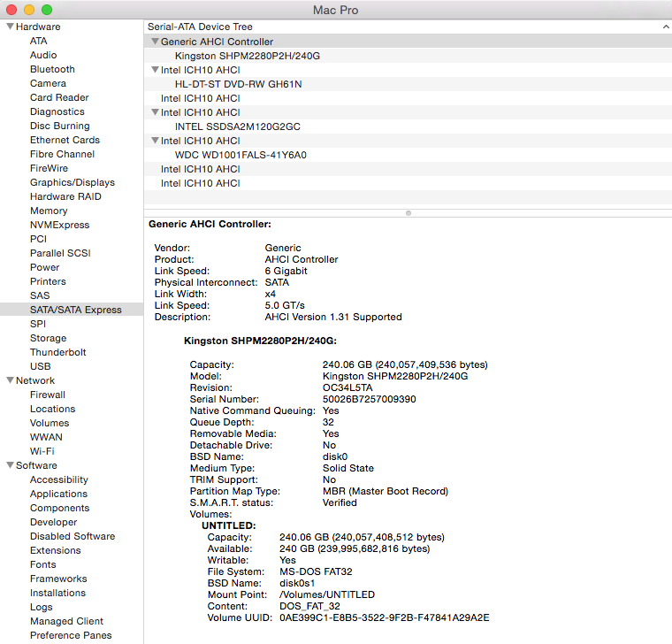Open Developer software section

pos(54,522)
